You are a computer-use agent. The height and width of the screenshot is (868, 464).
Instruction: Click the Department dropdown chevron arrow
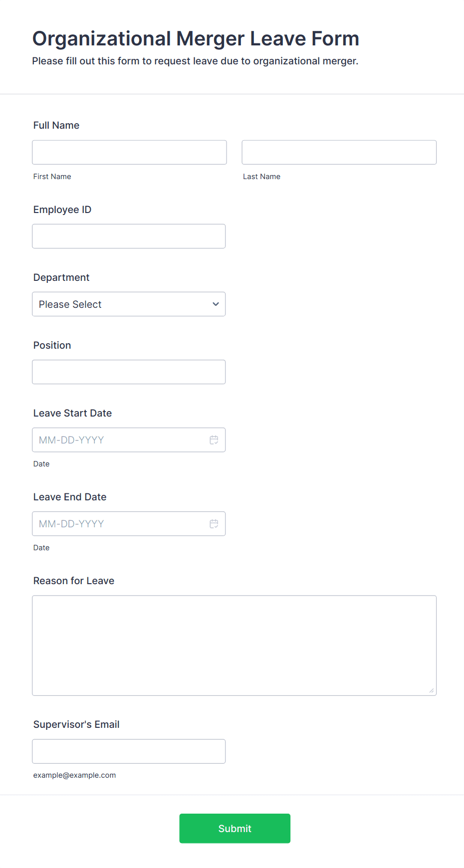[x=216, y=304]
